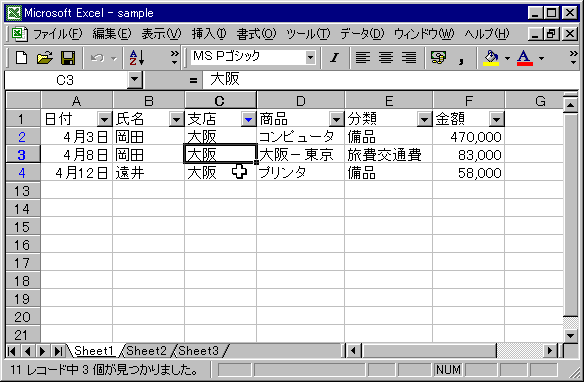This screenshot has width=584, height=382.
Task: Switch to the Sheet2 tab
Action: click(146, 351)
